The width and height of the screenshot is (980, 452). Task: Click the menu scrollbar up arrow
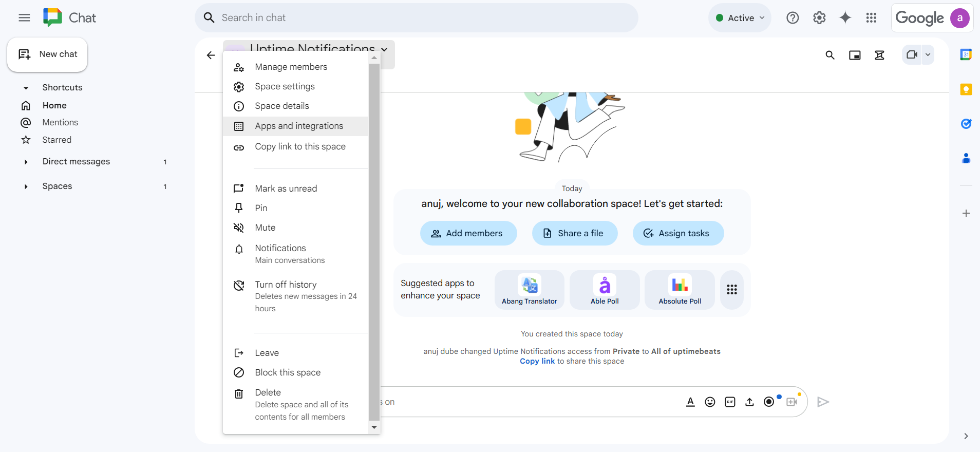374,58
